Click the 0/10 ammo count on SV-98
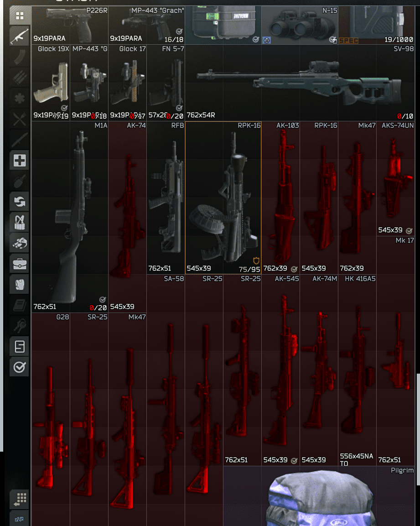This screenshot has height=526, width=420. click(x=405, y=116)
